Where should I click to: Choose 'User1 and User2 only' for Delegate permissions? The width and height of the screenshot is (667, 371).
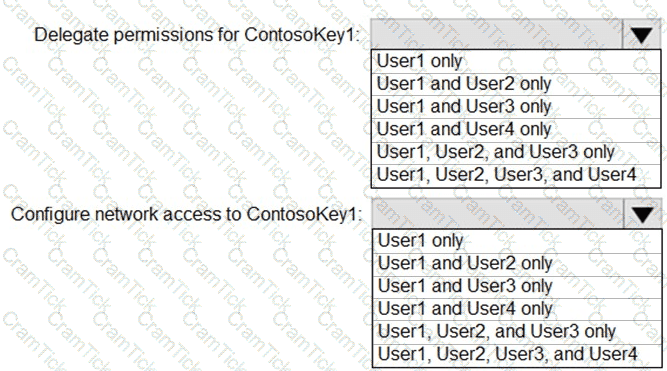[x=516, y=84]
